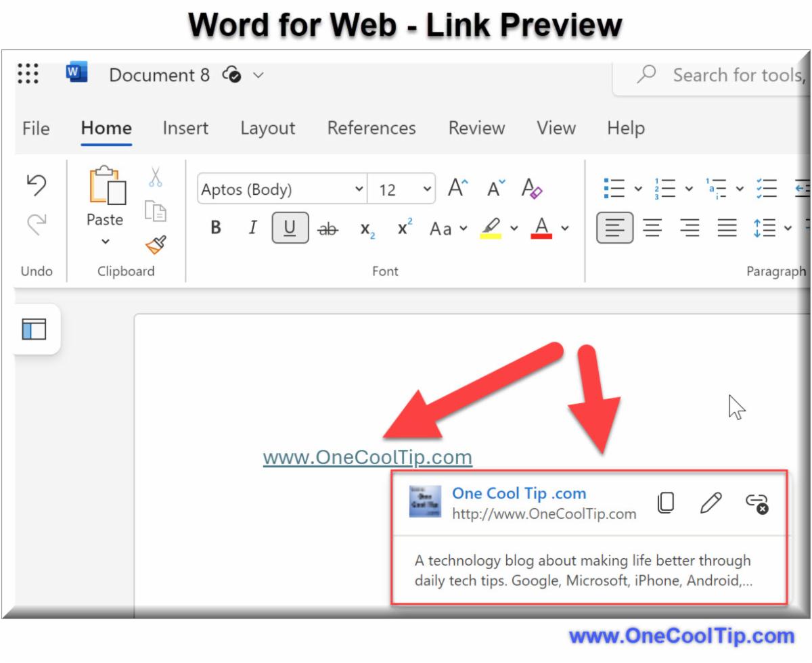Toggle Bold formatting
This screenshot has width=812, height=663.
point(216,228)
